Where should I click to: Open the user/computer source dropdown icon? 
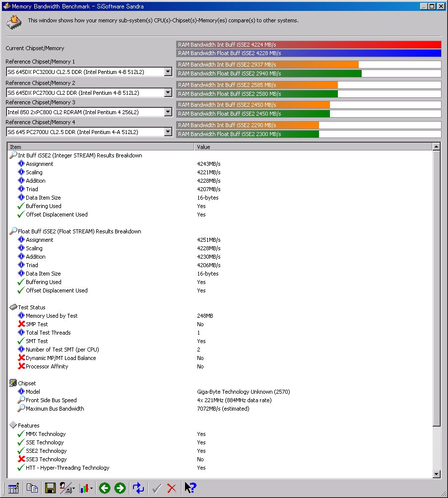[67, 488]
